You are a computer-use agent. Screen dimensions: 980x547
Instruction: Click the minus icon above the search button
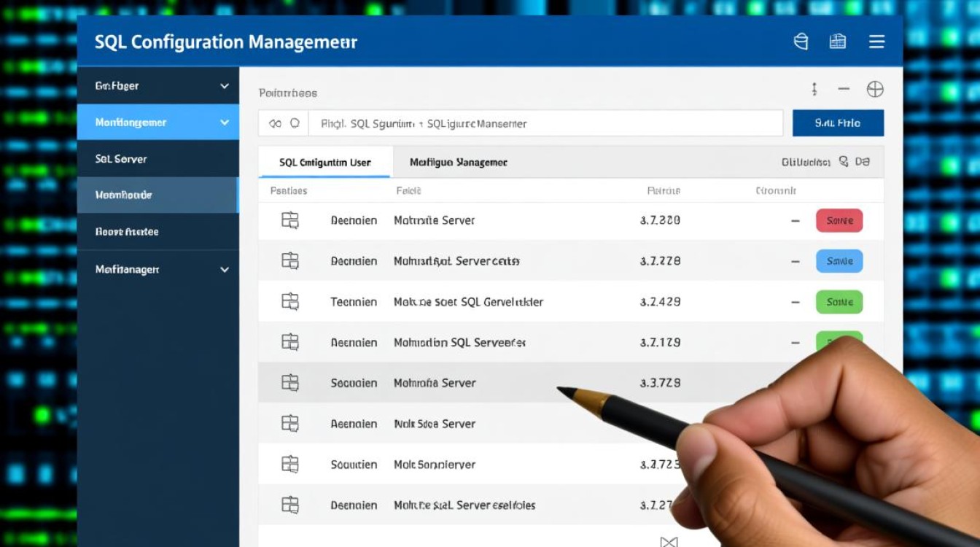(x=844, y=89)
